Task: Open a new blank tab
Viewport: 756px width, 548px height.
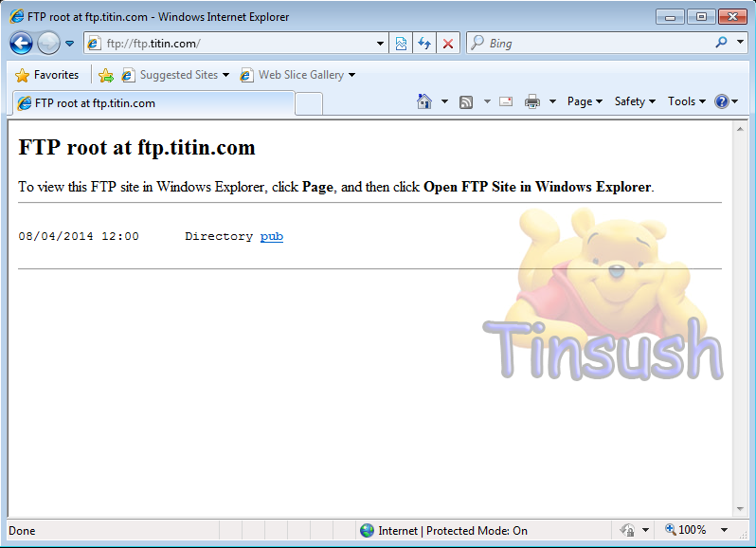Action: click(309, 104)
